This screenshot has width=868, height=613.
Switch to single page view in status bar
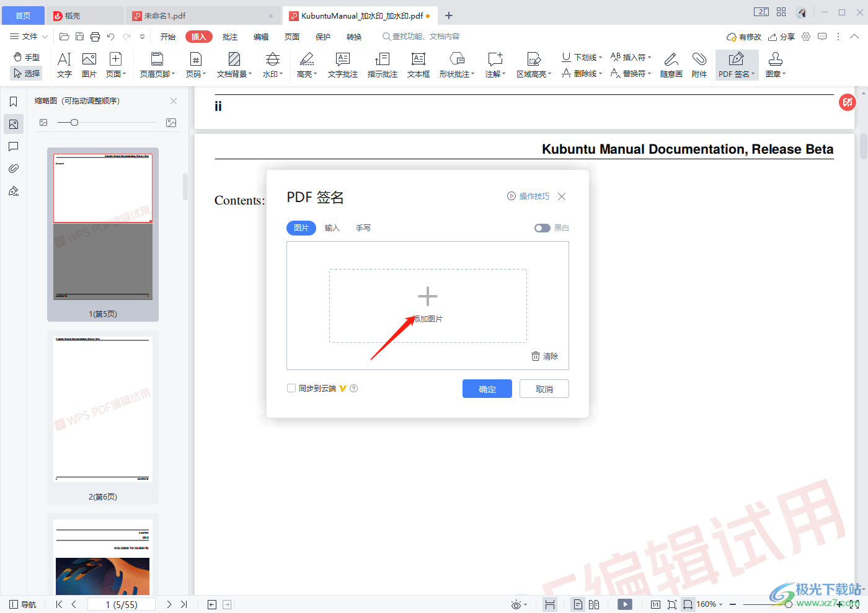coord(578,604)
